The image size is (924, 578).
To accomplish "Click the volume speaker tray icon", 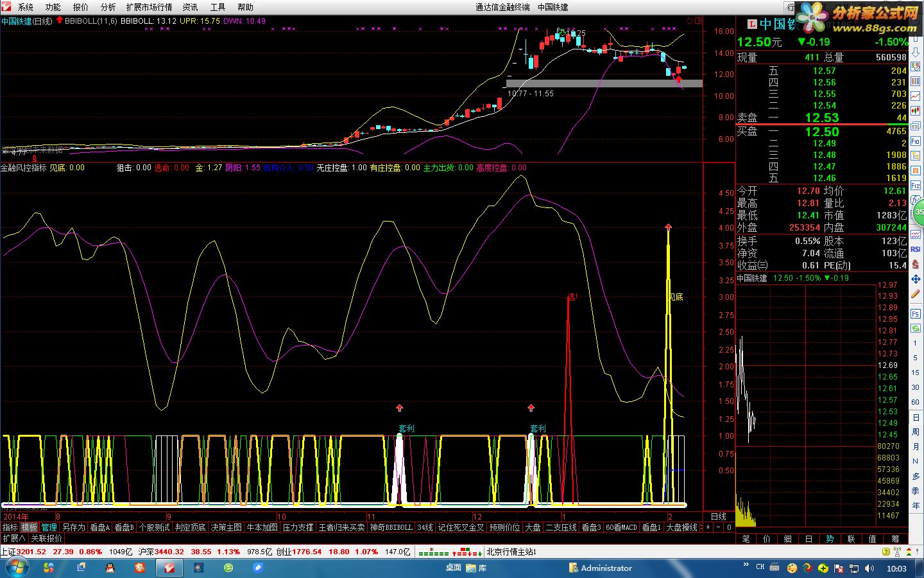I will (x=869, y=568).
